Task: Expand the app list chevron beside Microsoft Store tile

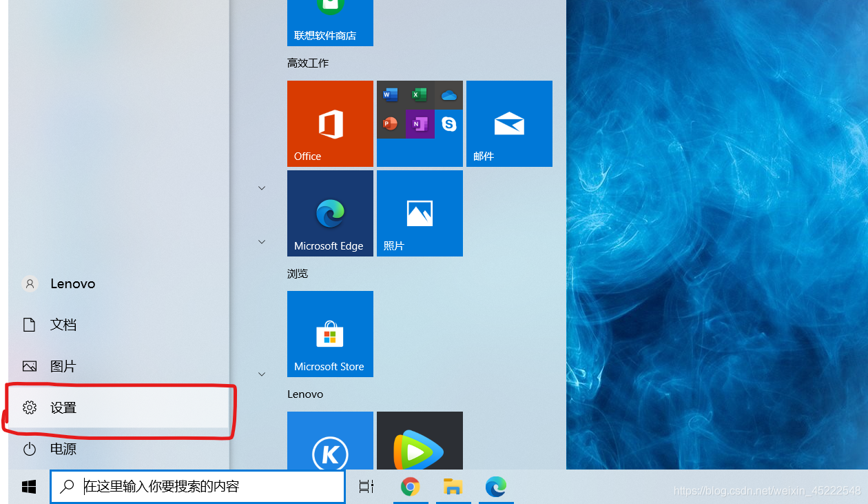Action: point(262,374)
